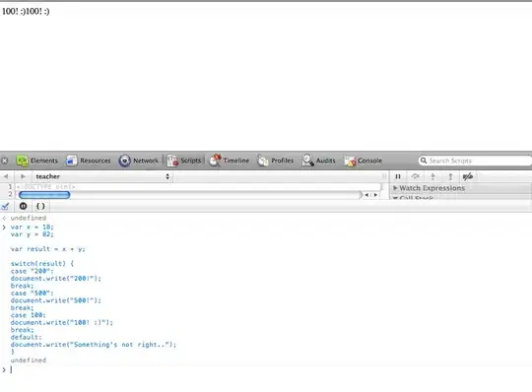The height and width of the screenshot is (392, 532).
Task: Go back to previous script arrow
Action: (6, 176)
